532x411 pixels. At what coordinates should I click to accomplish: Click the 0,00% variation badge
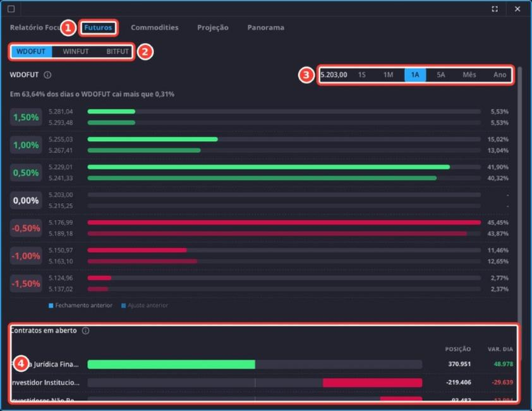point(26,200)
